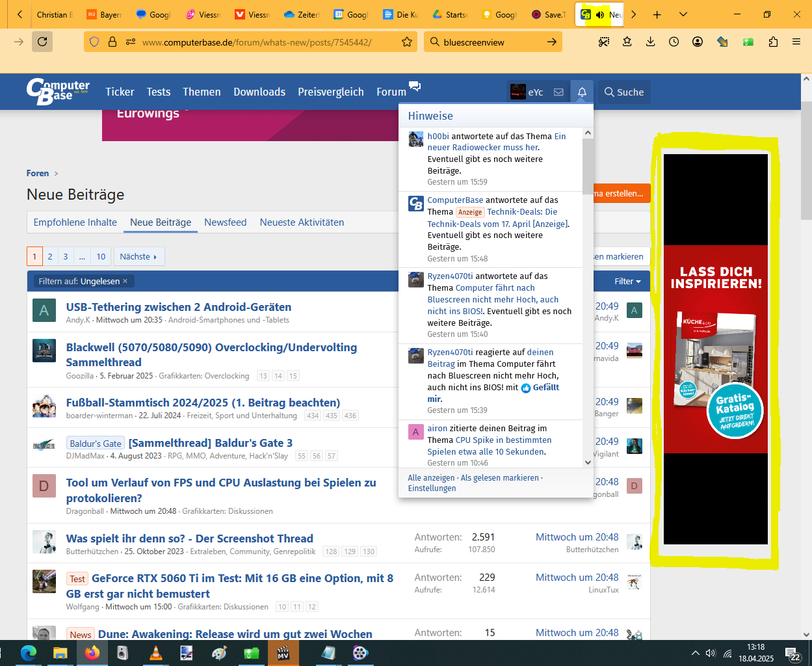Open Microsoft Edge from the taskbar
The height and width of the screenshot is (666, 812).
(28, 653)
